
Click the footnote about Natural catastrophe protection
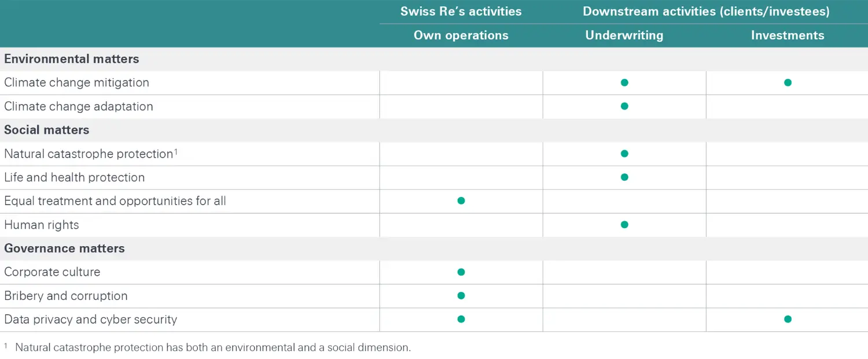click(x=207, y=348)
